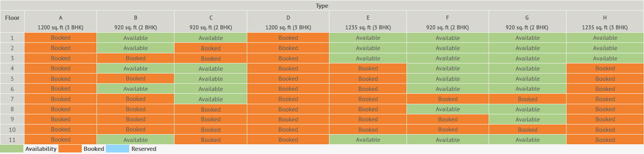Click the Type header row
Viewport: 644px width, 154px height.
pyautogui.click(x=322, y=5)
